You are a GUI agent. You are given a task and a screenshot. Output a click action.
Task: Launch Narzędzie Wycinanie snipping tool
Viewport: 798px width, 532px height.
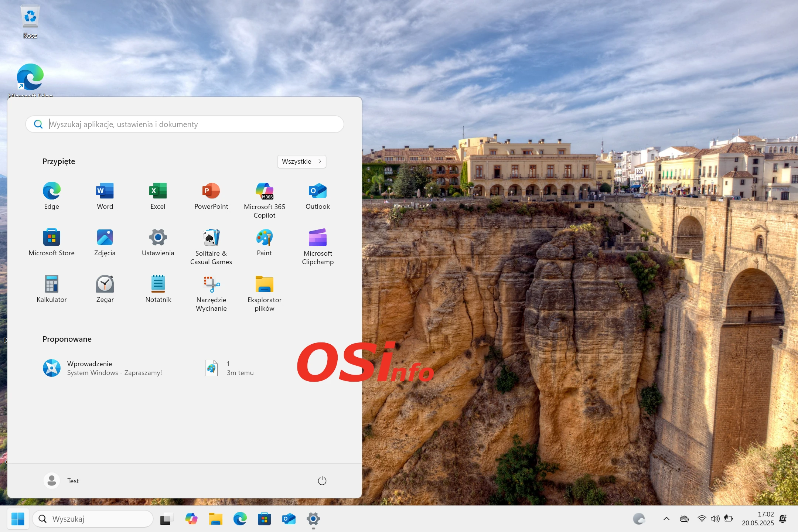(211, 293)
